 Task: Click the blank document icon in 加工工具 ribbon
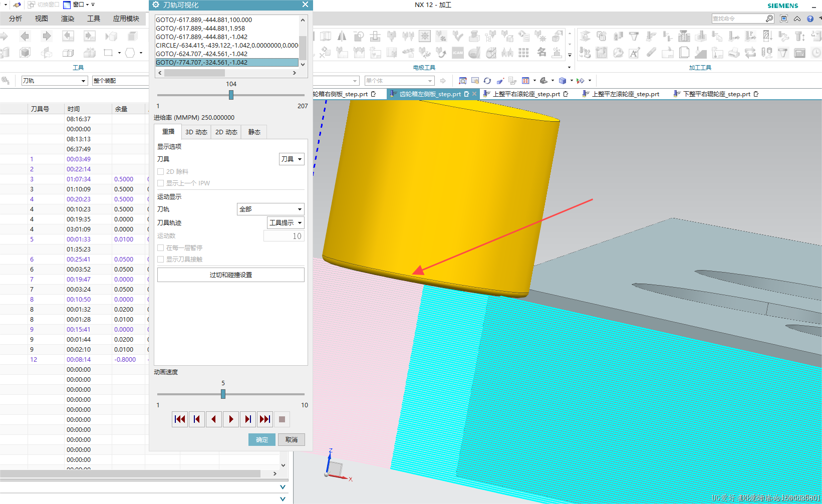(684, 53)
